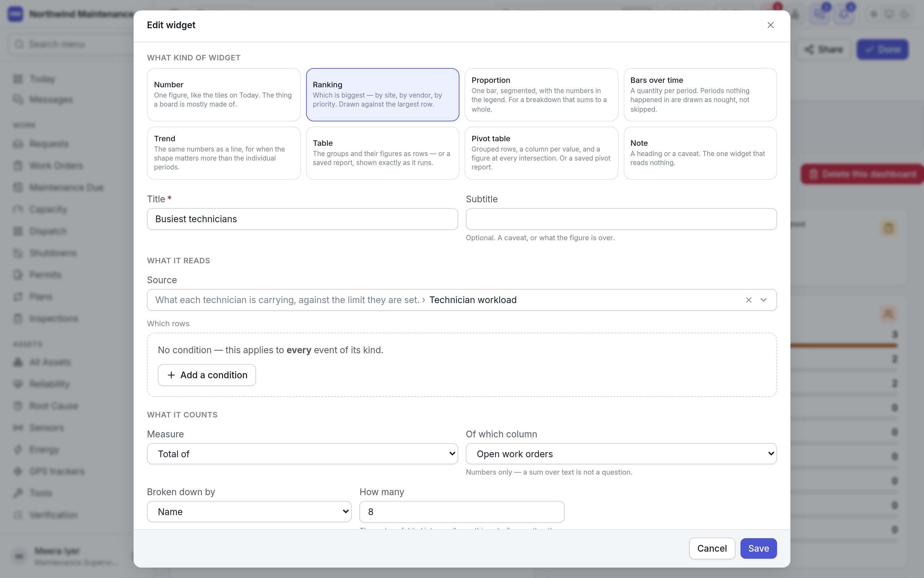Screen dimensions: 924x578
Task: Save the widget changes
Action: coord(758,548)
